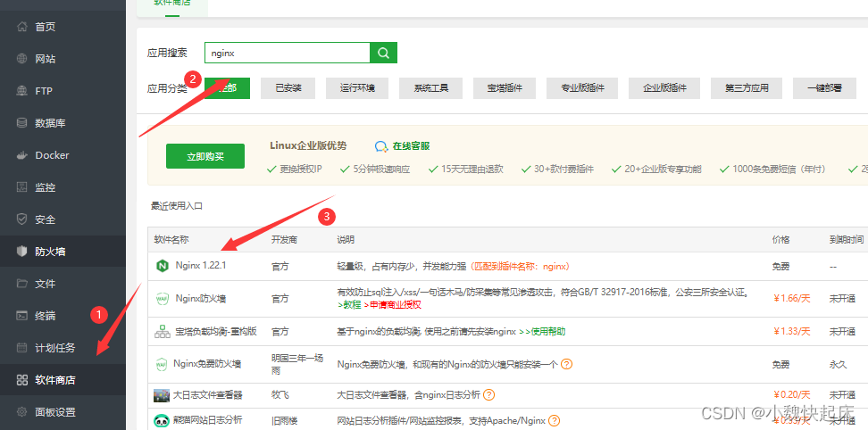
Task: Open the >教程 link for Nginx防火墙
Action: [349, 305]
